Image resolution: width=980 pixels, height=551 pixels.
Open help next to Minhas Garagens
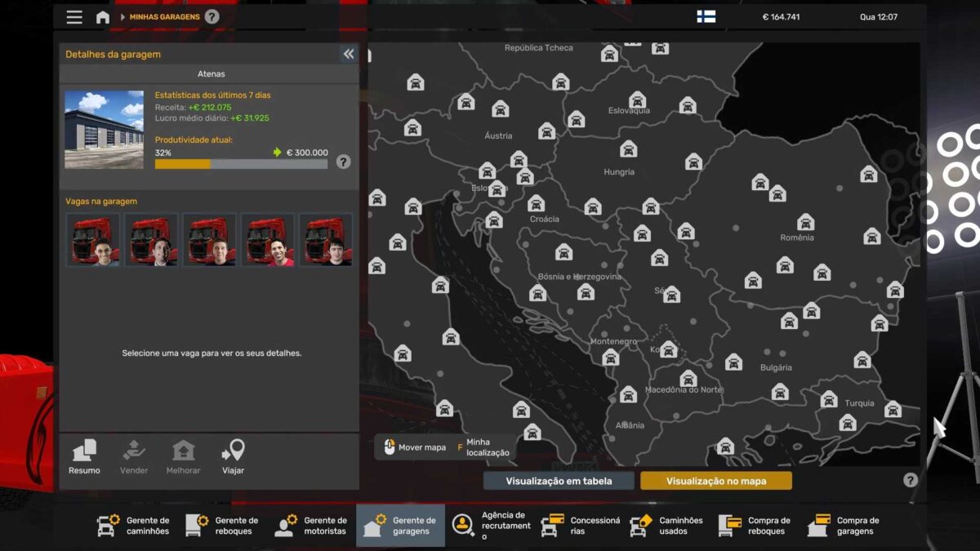[x=212, y=16]
